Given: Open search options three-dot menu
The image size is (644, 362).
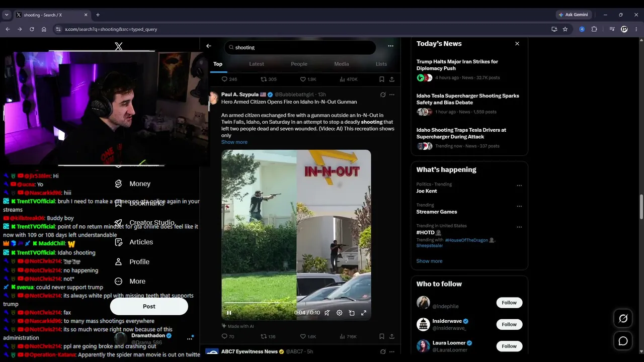Looking at the screenshot, I should (390, 46).
